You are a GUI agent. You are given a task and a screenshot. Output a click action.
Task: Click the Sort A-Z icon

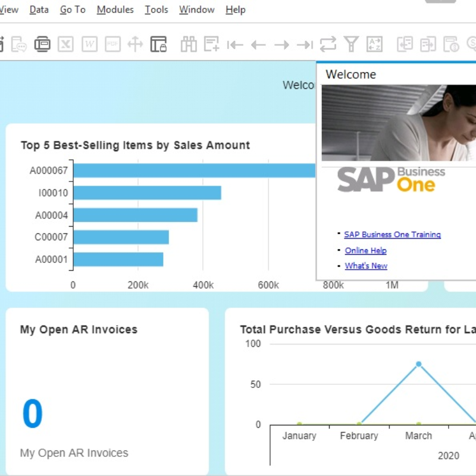tap(374, 44)
